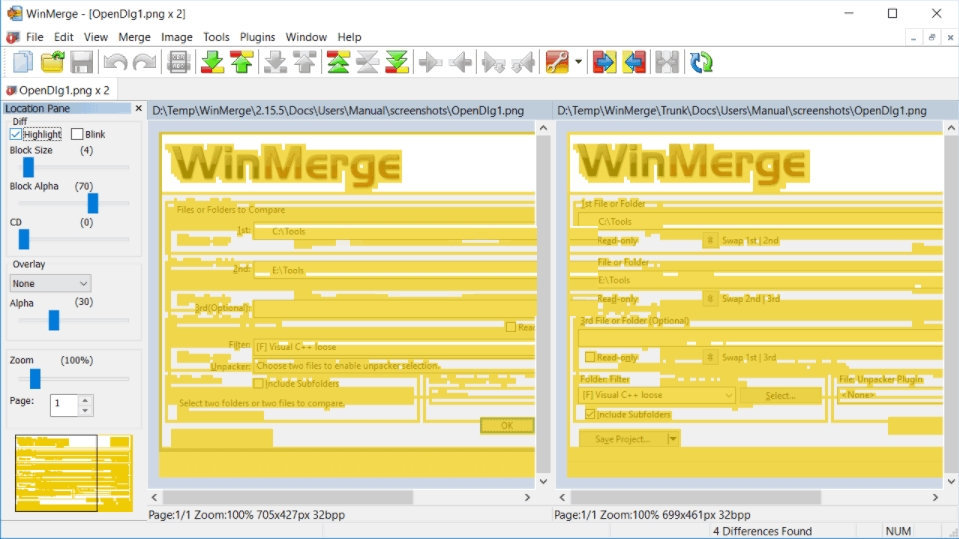959x539 pixels.
Task: Click the Block Alpha slider handle
Action: pos(93,204)
